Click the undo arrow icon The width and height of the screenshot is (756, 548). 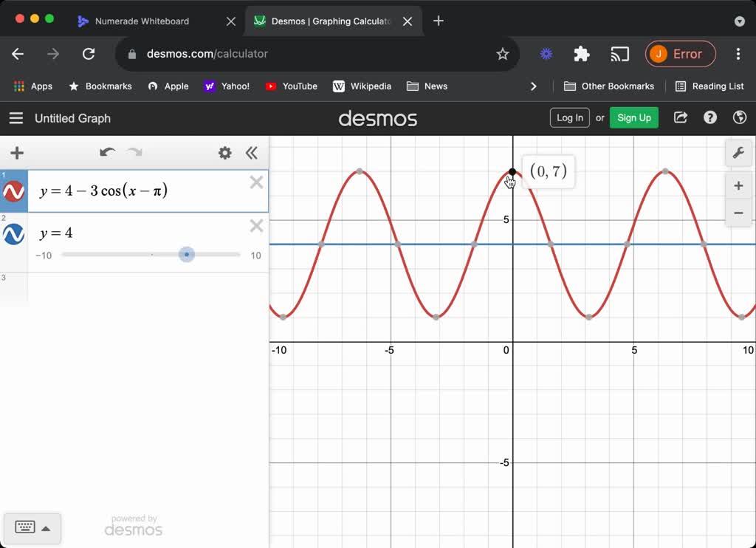pos(107,153)
